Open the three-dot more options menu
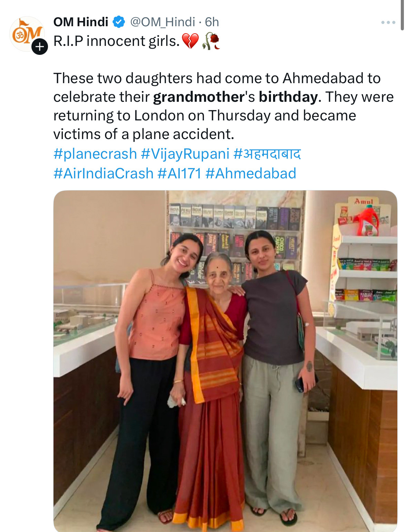This screenshot has height=532, width=407. 388,22
